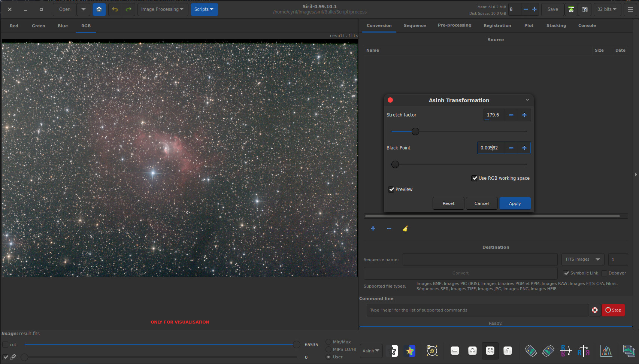Open the Image Processing dropdown menu
This screenshot has width=639, height=364.
[162, 9]
